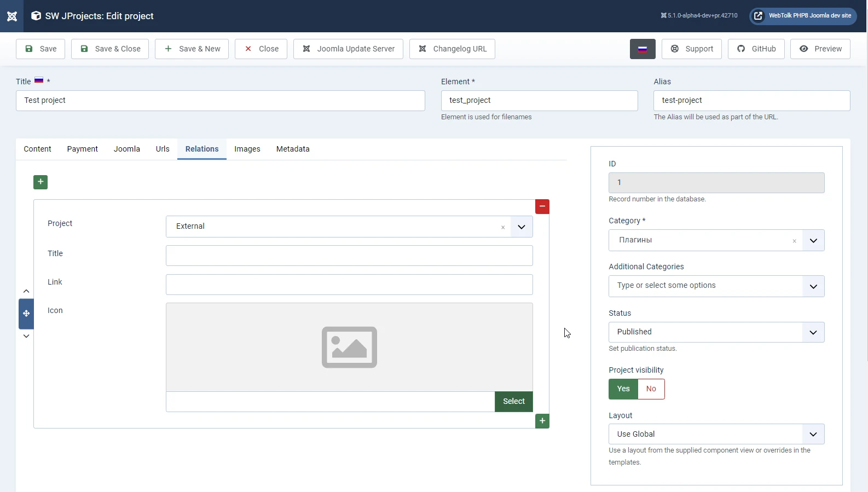Click Save & New button

point(192,49)
